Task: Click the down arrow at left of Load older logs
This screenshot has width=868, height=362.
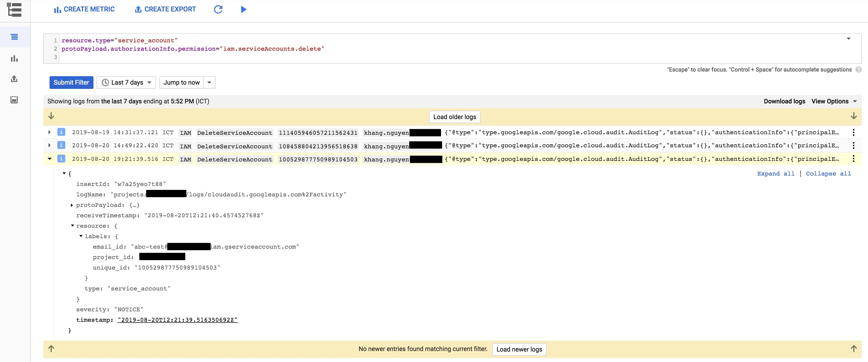Action: (51, 116)
